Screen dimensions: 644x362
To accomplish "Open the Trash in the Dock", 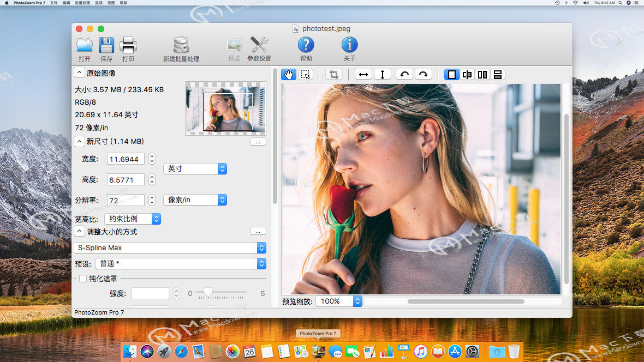I will (514, 352).
